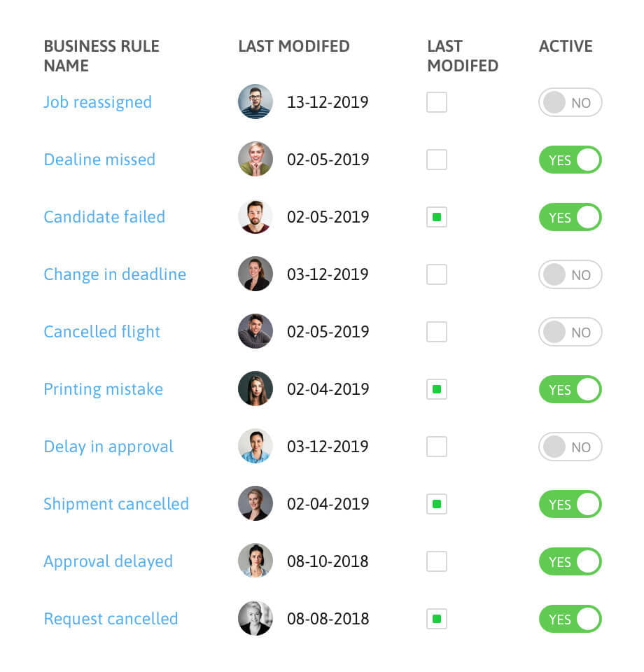
Task: Click avatar in Change in deadline row
Action: click(255, 274)
